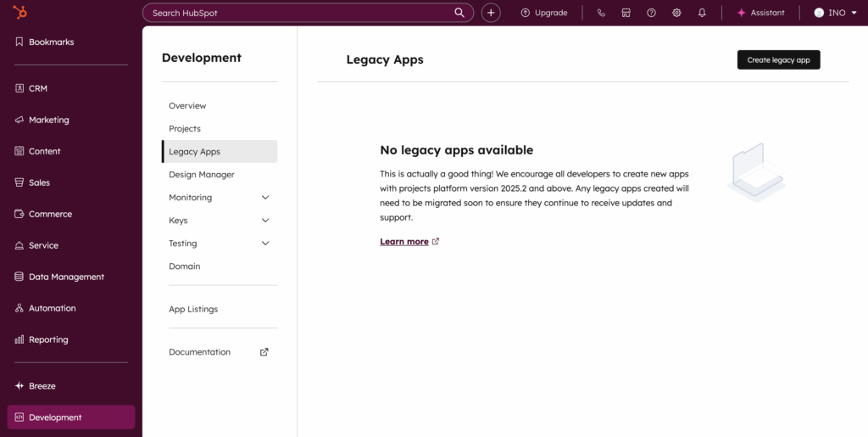Click the help question mark icon
The width and height of the screenshot is (868, 437).
[x=651, y=13]
